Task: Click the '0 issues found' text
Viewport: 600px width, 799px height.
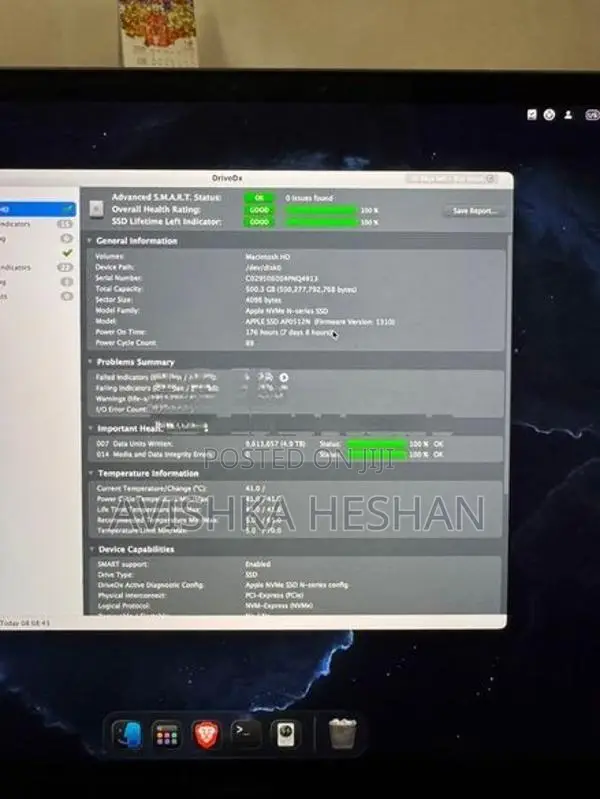Action: coord(309,198)
